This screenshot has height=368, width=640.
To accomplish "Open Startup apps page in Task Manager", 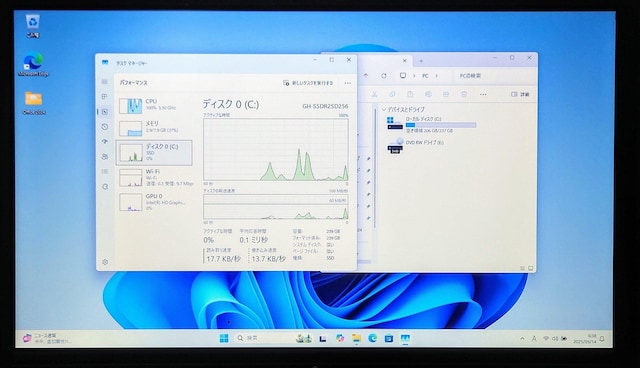I will pyautogui.click(x=104, y=142).
